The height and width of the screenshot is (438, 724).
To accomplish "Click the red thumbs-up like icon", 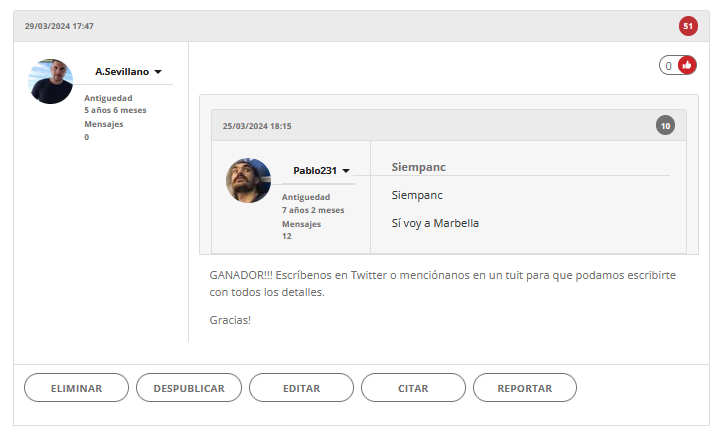I will click(x=687, y=65).
